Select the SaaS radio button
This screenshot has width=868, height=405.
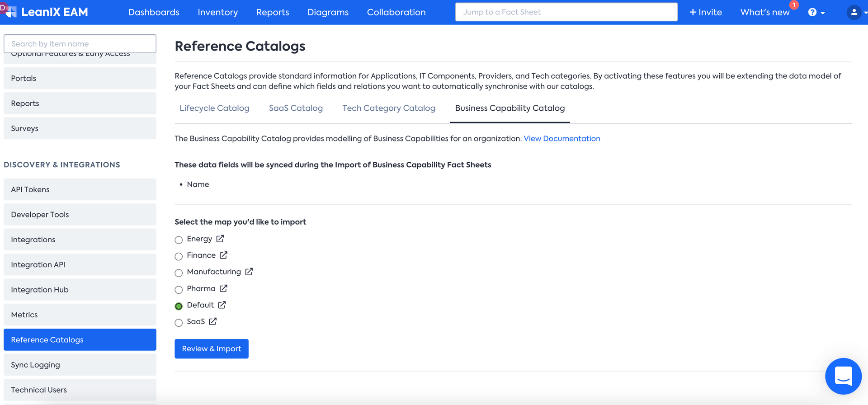tap(179, 322)
